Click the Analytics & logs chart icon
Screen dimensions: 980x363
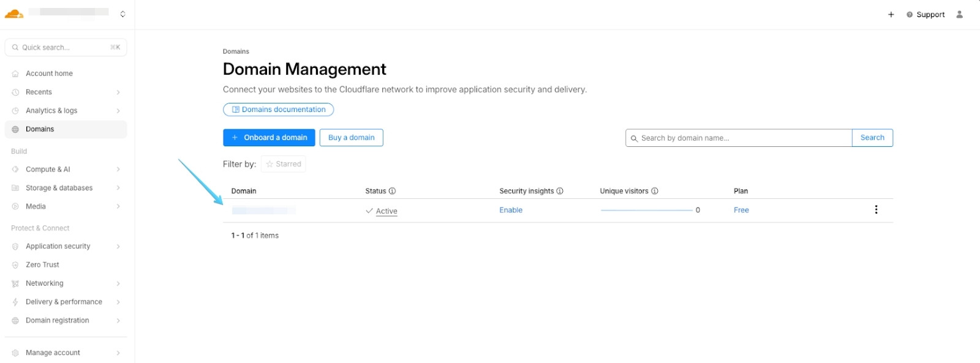(x=15, y=111)
